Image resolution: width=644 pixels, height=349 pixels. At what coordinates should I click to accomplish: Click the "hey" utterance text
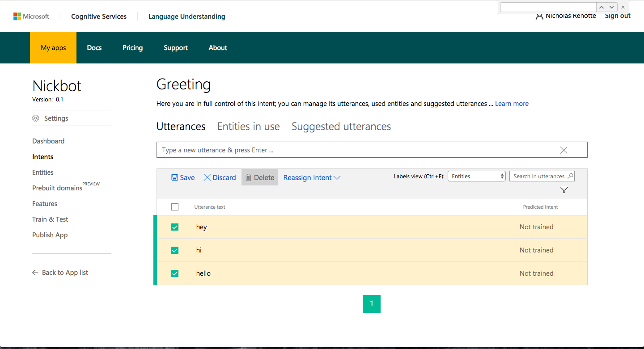(201, 227)
